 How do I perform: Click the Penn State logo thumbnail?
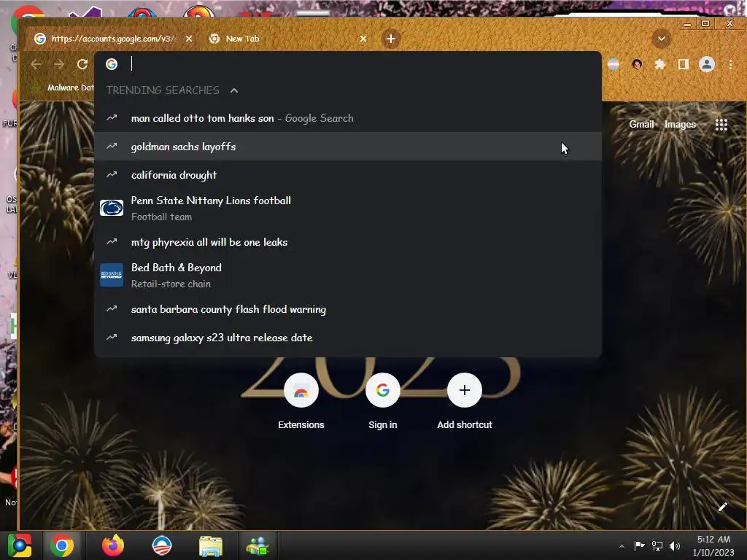click(x=112, y=208)
